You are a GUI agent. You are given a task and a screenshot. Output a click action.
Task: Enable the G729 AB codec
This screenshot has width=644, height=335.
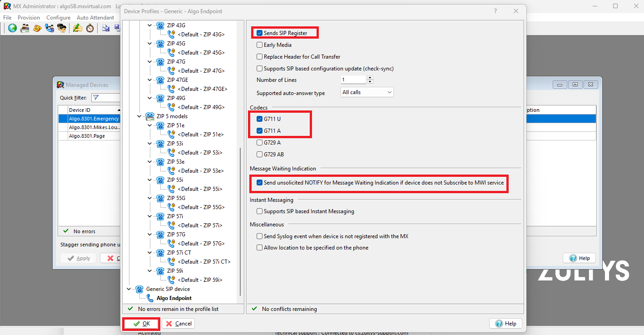point(259,155)
